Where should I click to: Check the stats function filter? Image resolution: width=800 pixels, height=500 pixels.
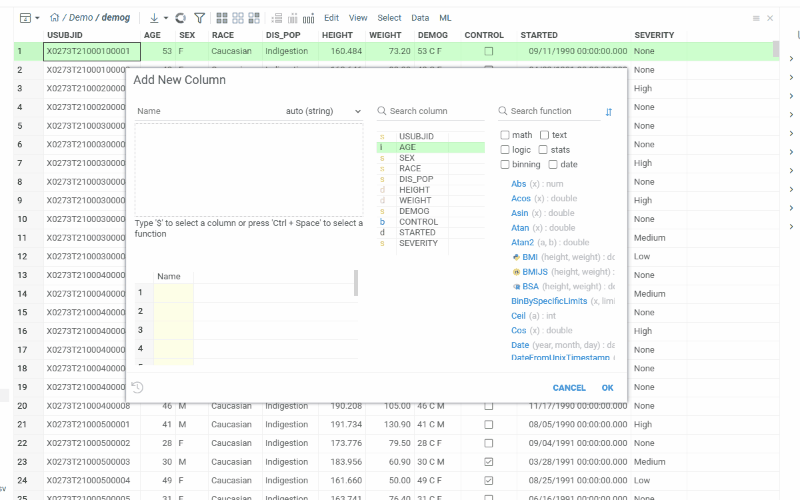(x=544, y=150)
